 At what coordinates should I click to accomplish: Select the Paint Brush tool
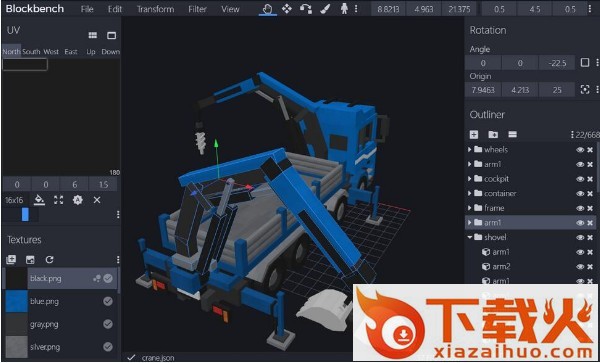pyautogui.click(x=325, y=9)
